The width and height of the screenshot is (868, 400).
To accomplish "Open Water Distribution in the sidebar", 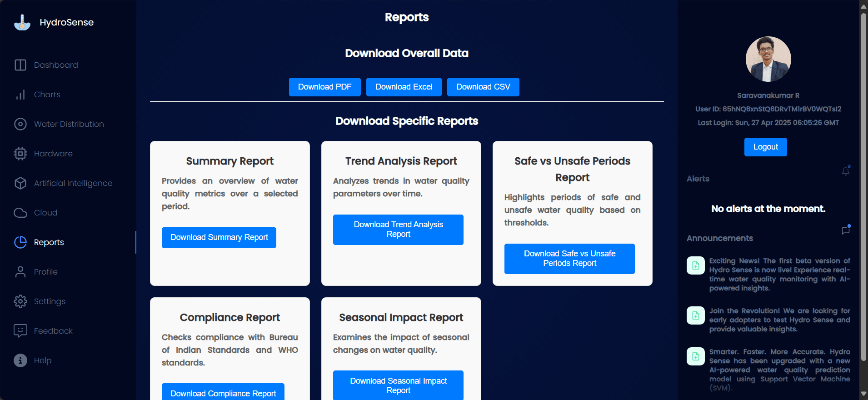I will (68, 124).
